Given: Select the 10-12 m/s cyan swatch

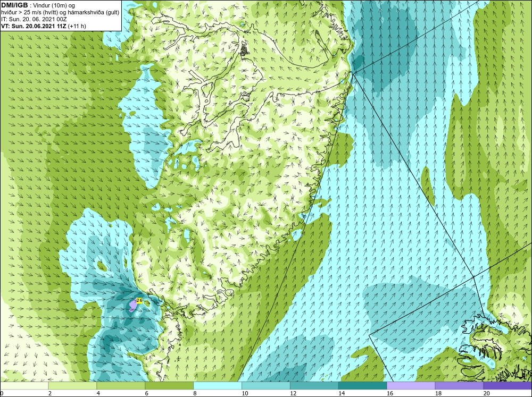Looking at the screenshot, I should click(x=266, y=385).
